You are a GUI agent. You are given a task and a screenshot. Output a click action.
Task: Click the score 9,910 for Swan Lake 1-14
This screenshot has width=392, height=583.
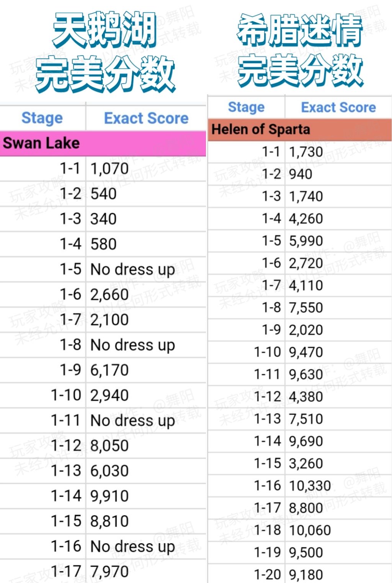109,496
